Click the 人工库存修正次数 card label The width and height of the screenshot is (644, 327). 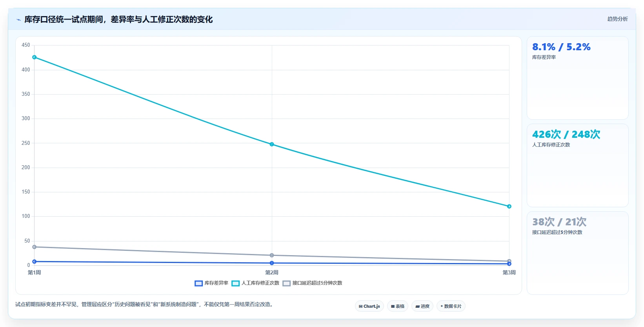pos(551,145)
